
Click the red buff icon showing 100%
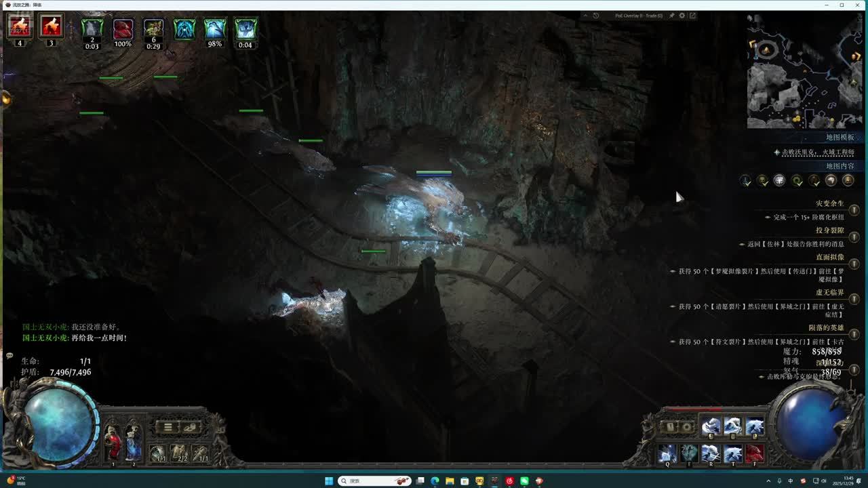click(x=123, y=29)
